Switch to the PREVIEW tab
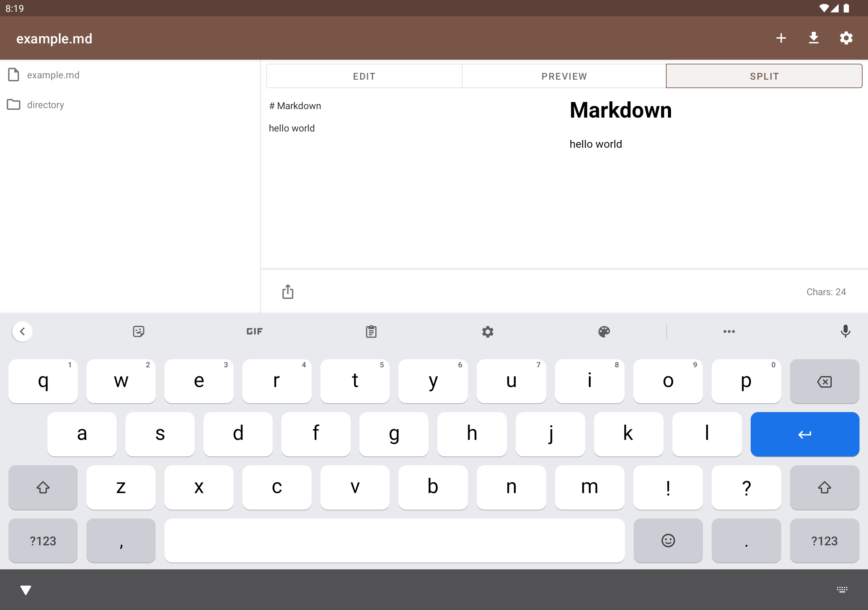 (564, 76)
